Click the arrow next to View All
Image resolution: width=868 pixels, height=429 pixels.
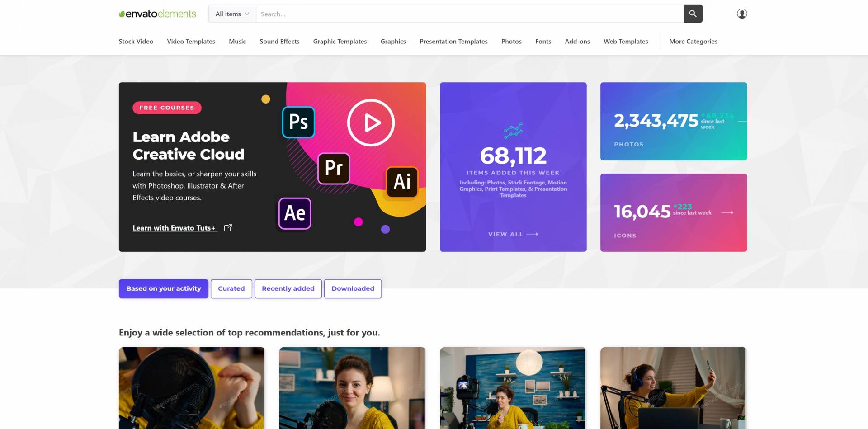(x=533, y=234)
